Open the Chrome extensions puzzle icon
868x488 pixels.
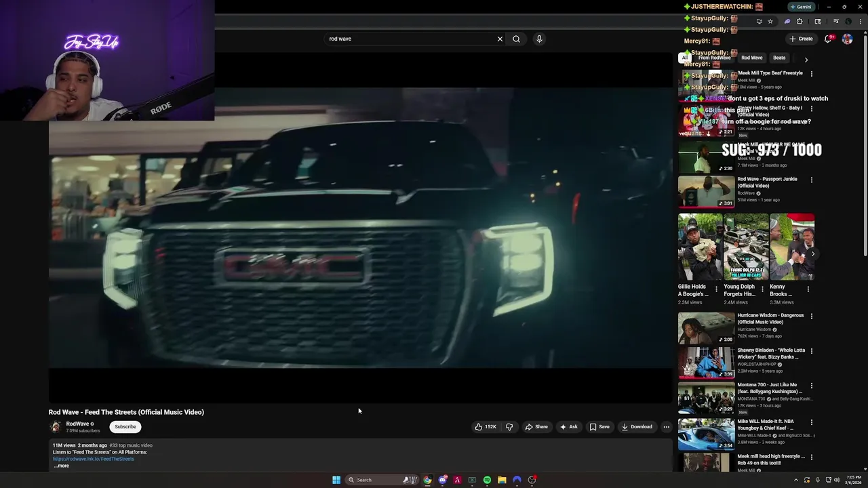coord(800,21)
